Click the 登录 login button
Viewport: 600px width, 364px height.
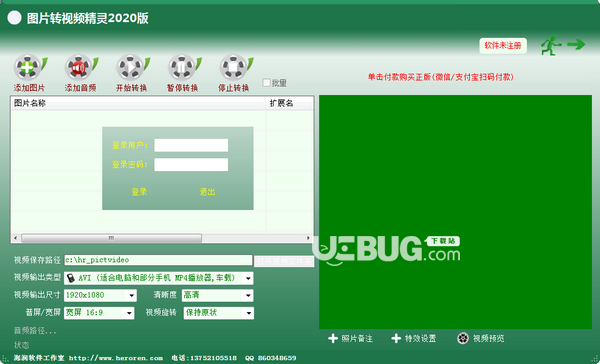click(x=139, y=192)
